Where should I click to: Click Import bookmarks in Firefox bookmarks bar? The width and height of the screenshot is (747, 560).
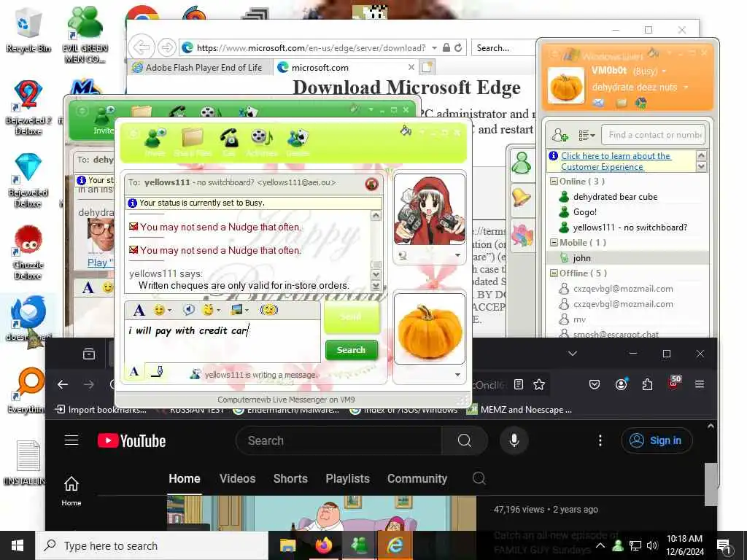[101, 410]
